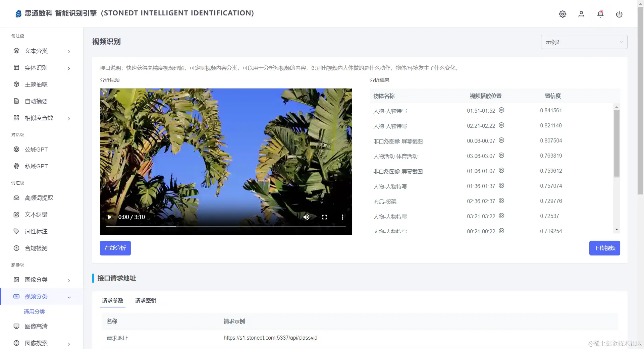Click confidence value 0.841561
The width and height of the screenshot is (644, 349).
pyautogui.click(x=551, y=110)
